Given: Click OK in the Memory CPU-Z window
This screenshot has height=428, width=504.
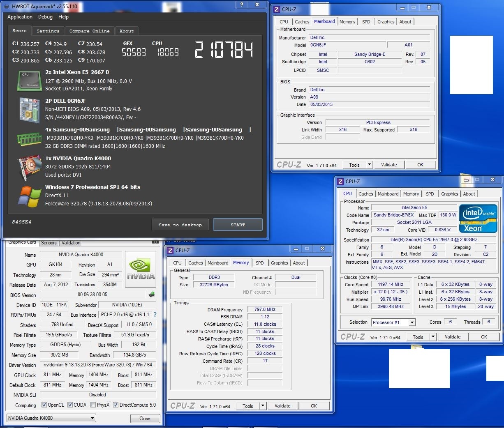Looking at the screenshot, I should pos(314,406).
